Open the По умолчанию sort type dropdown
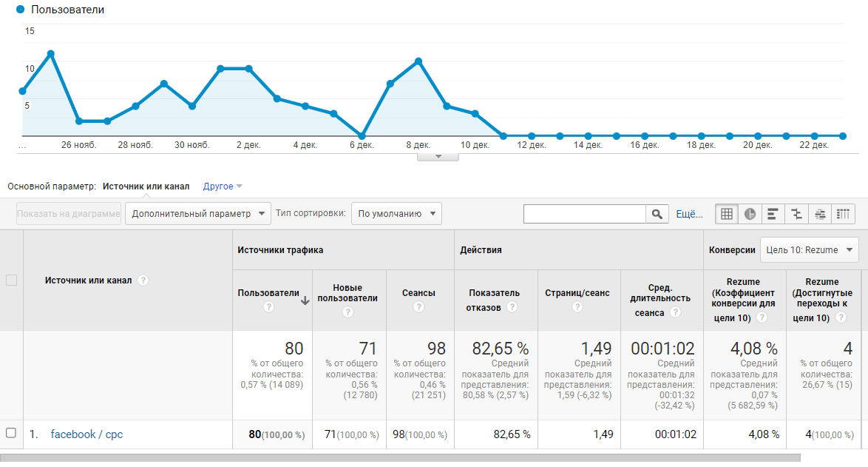The width and height of the screenshot is (868, 467). point(396,214)
